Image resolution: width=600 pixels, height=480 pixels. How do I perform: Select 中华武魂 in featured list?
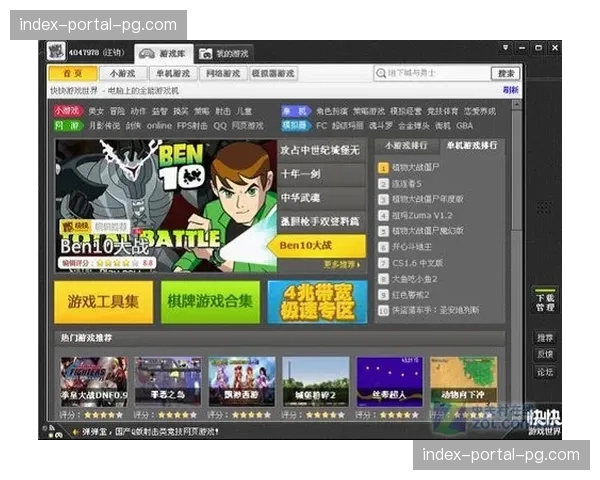[321, 198]
